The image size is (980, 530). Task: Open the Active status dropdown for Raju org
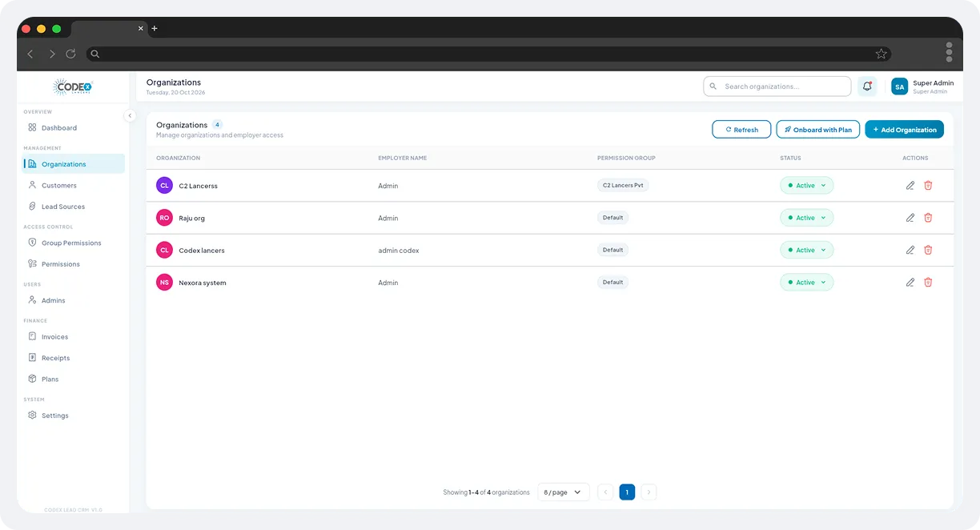pos(807,218)
